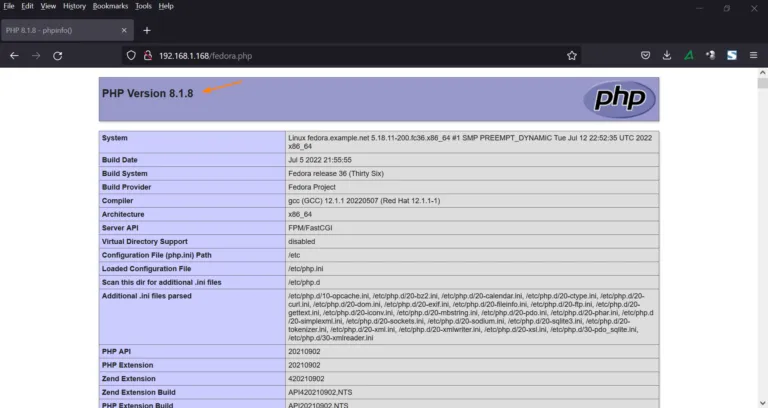Click the green triangle extension icon
This screenshot has width=768, height=408.
[x=689, y=55]
